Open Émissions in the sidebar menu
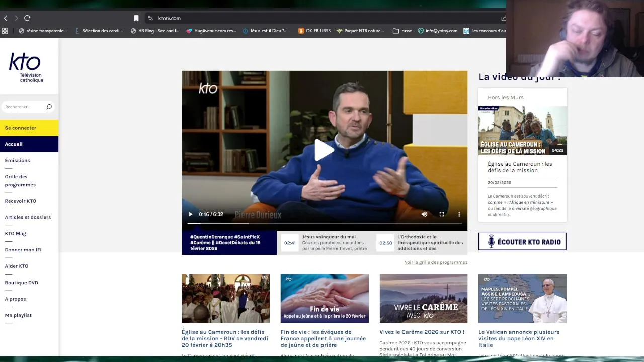The image size is (644, 362). pos(17,160)
